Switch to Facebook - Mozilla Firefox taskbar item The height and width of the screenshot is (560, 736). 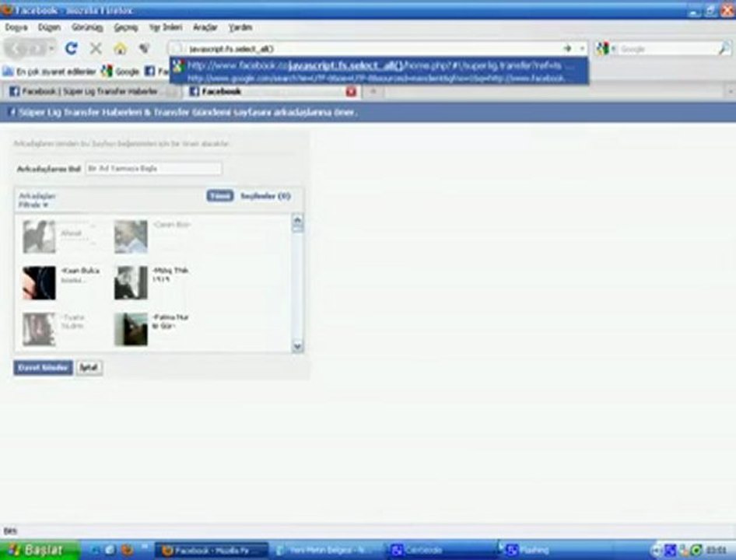[x=211, y=550]
